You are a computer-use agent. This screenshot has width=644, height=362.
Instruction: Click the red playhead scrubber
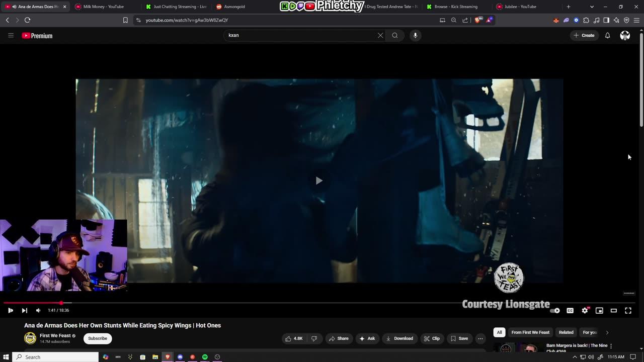(61, 303)
